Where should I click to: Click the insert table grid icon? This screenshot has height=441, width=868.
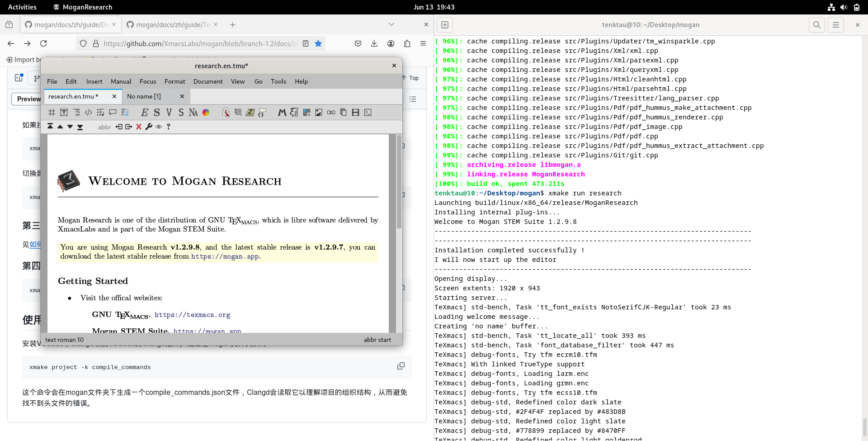[307, 113]
